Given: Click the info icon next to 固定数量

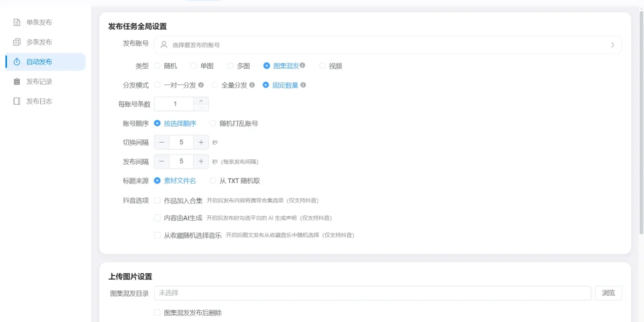Looking at the screenshot, I should click(x=303, y=85).
